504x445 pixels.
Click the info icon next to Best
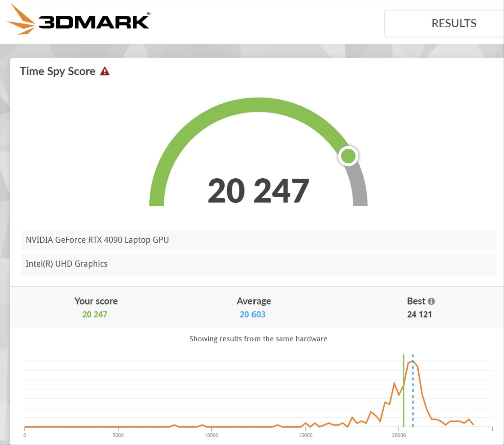(431, 301)
